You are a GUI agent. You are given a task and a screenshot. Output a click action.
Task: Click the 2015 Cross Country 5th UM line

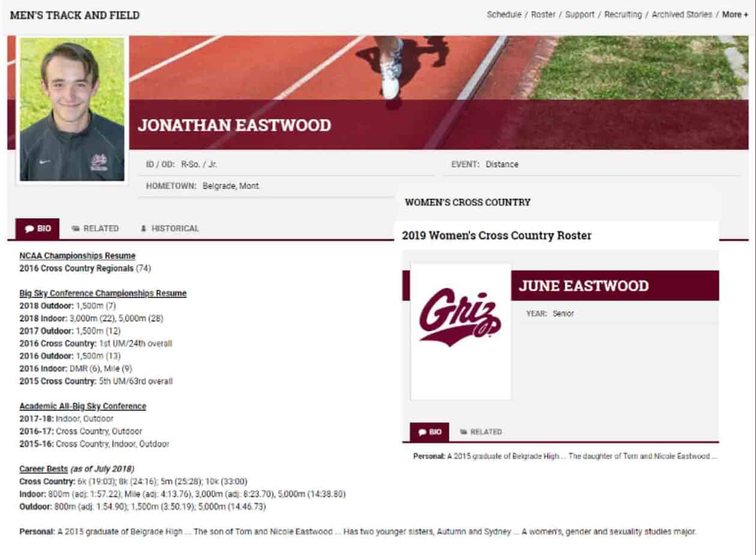tap(96, 381)
